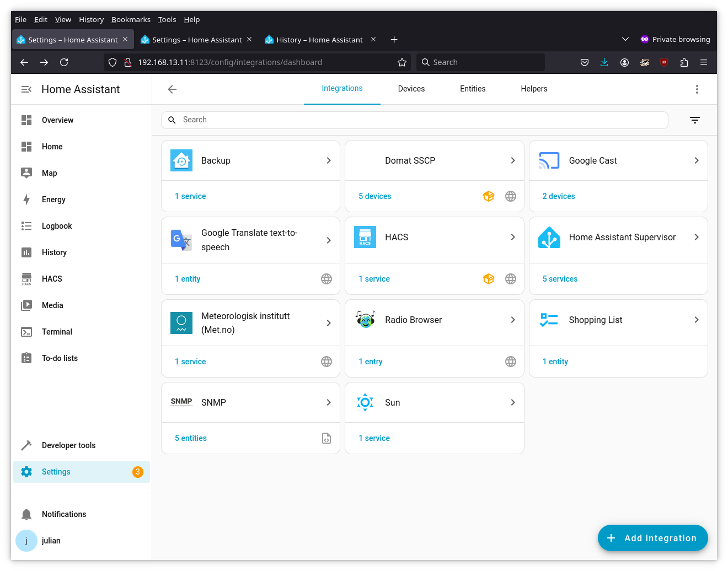This screenshot has width=728, height=571.
Task: Switch to History – Home Assistant browser tab
Action: pyautogui.click(x=320, y=40)
